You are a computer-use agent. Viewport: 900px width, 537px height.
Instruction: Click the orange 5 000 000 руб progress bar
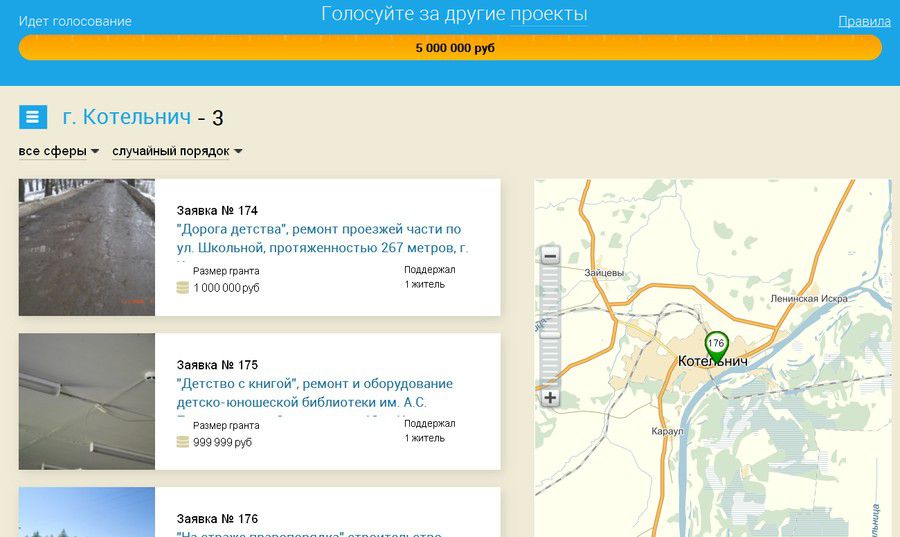450,48
